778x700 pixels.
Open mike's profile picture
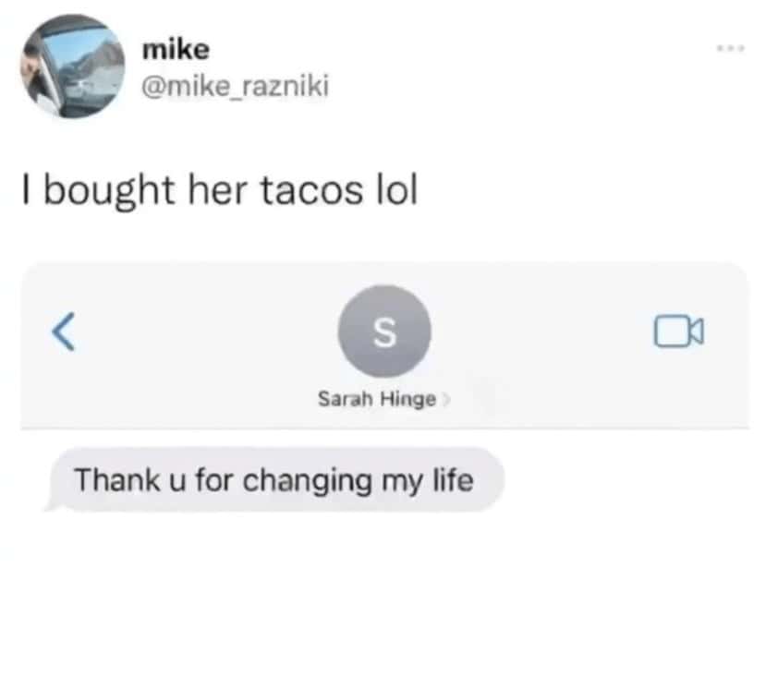(72, 66)
